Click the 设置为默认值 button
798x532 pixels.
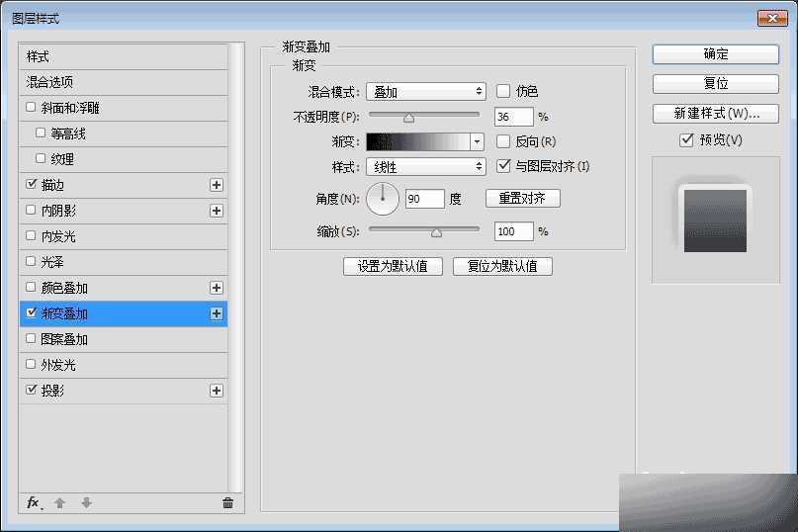coord(393,266)
